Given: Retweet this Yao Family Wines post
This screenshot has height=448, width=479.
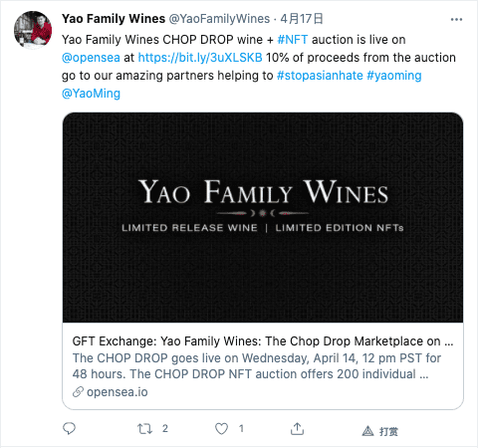Looking at the screenshot, I should click(145, 429).
